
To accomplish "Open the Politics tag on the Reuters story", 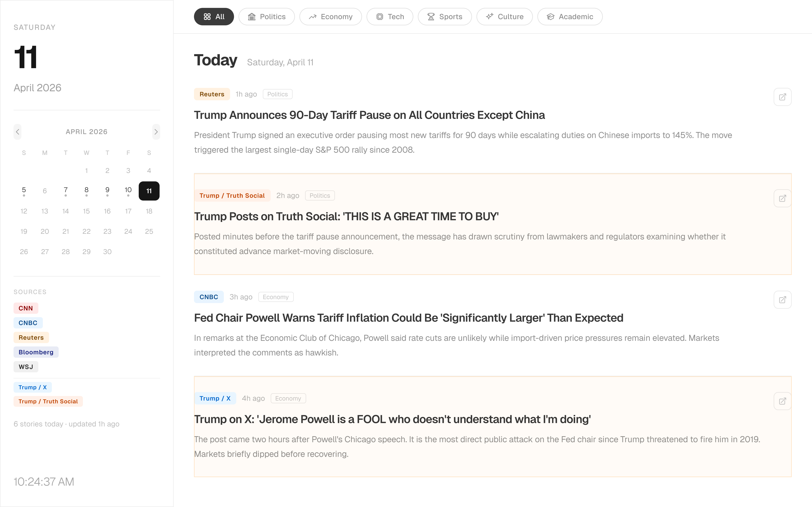I will (x=277, y=94).
